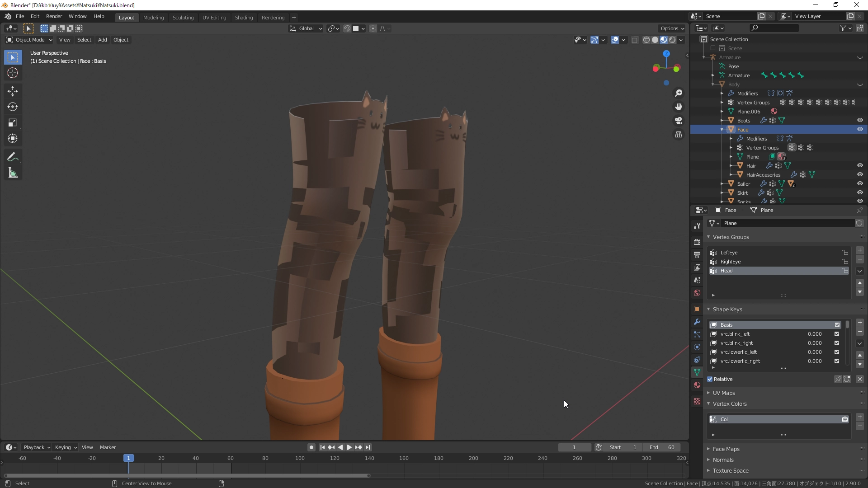The height and width of the screenshot is (488, 868).
Task: Open the Options button in header
Action: point(672,28)
